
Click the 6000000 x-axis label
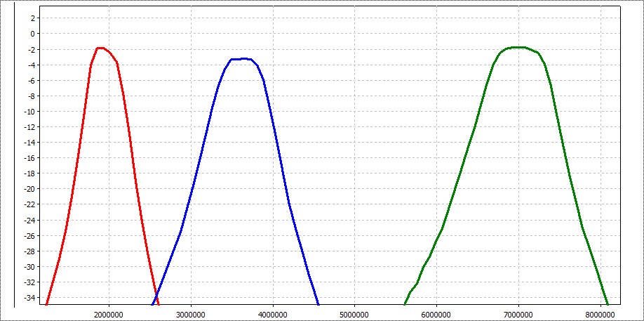click(436, 313)
